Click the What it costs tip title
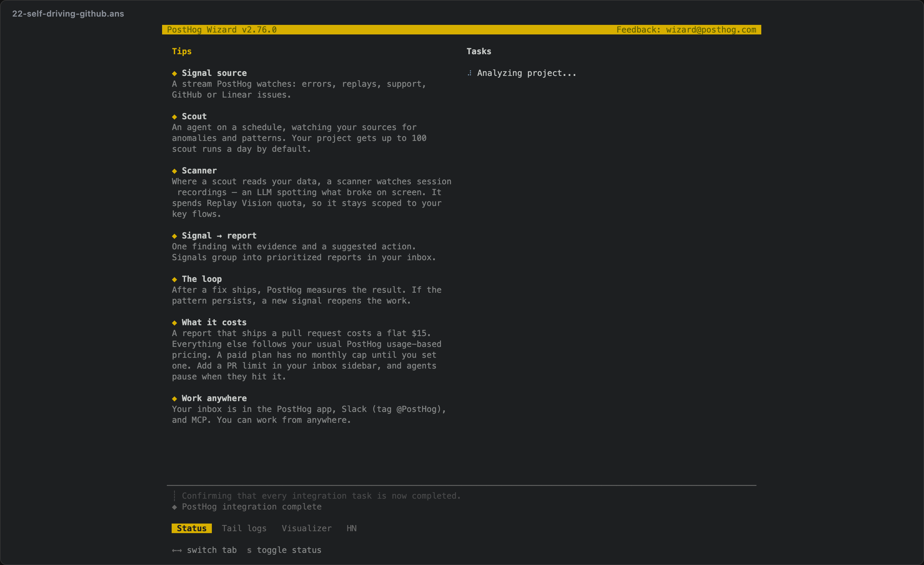Image resolution: width=924 pixels, height=565 pixels. point(214,323)
